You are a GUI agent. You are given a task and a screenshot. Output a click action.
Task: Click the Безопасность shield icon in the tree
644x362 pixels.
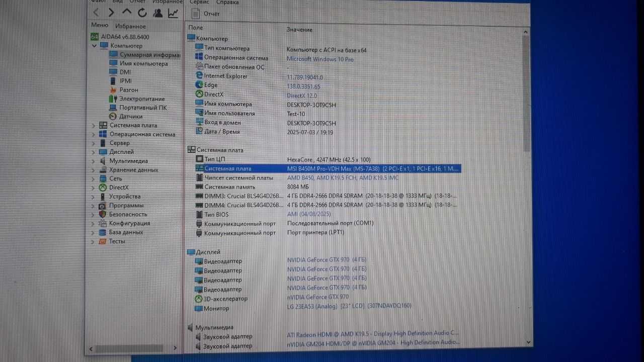pyautogui.click(x=103, y=214)
